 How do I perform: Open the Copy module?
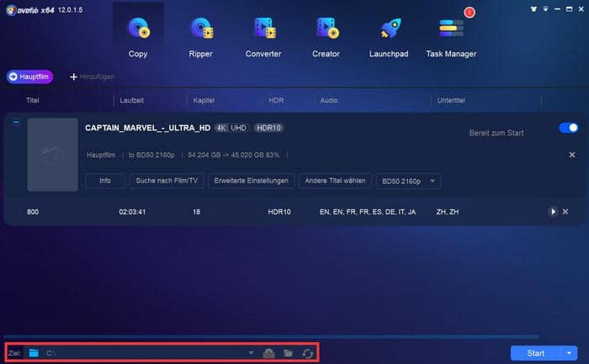pos(138,37)
